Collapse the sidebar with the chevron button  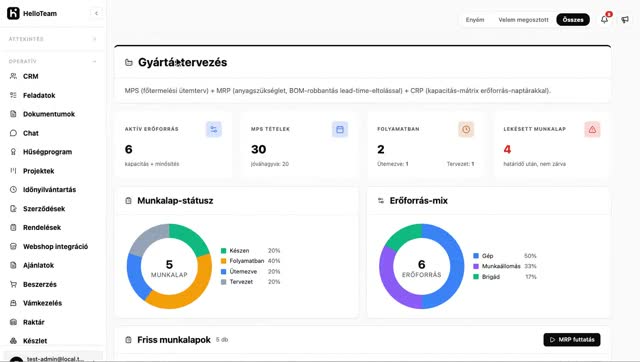pyautogui.click(x=96, y=13)
